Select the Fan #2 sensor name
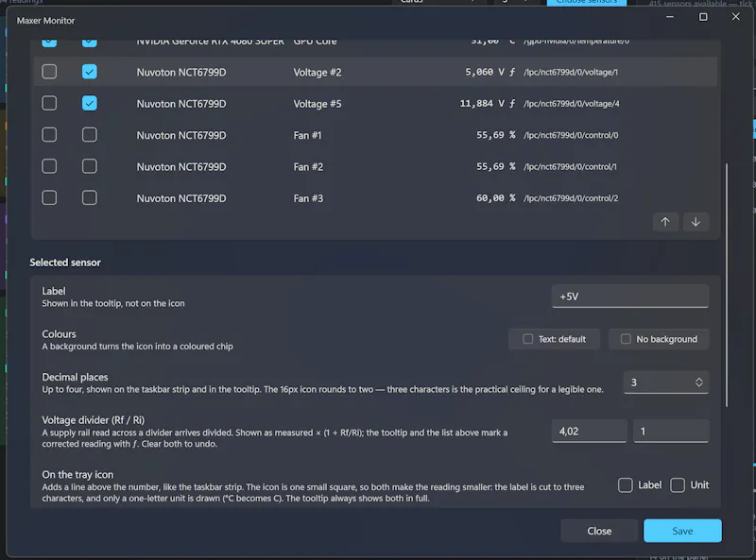This screenshot has width=756, height=560. click(x=308, y=167)
